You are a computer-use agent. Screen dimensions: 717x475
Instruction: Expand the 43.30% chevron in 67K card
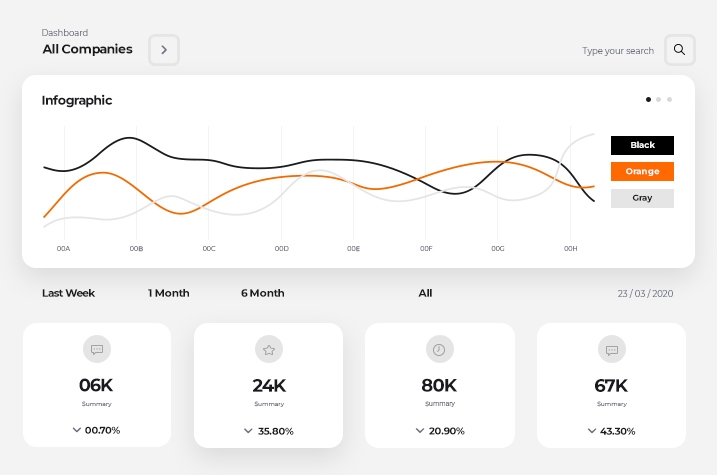592,430
